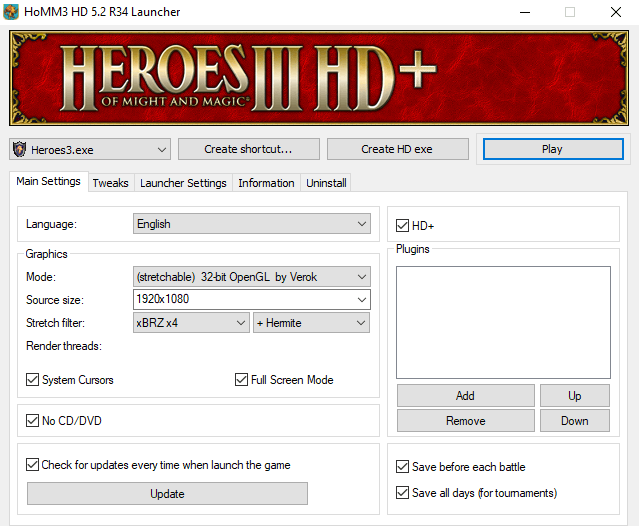
Task: Click the Create HD exe button
Action: click(397, 149)
